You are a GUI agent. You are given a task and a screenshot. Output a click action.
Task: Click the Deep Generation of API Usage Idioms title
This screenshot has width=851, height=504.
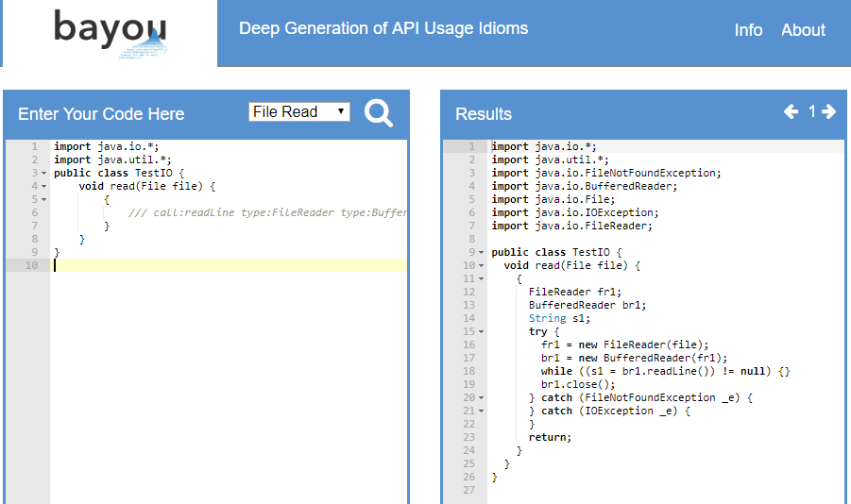pyautogui.click(x=383, y=28)
